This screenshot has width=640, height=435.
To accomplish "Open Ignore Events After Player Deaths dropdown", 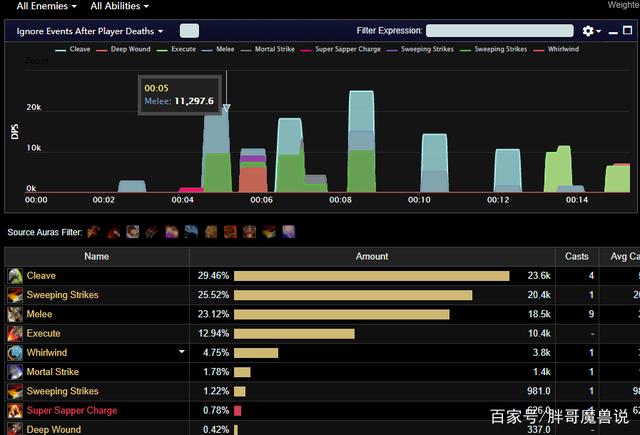I will click(x=90, y=31).
